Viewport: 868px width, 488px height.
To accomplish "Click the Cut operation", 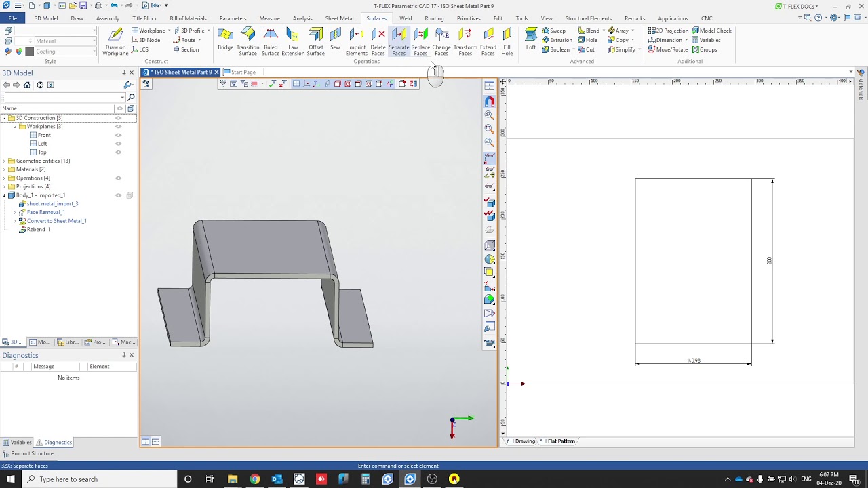I will 586,49.
